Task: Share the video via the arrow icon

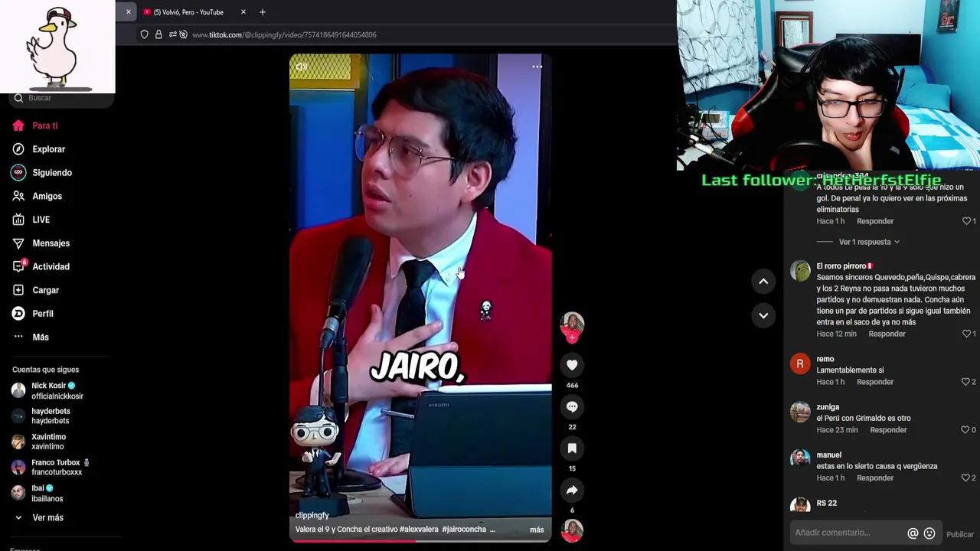Action: [x=572, y=490]
